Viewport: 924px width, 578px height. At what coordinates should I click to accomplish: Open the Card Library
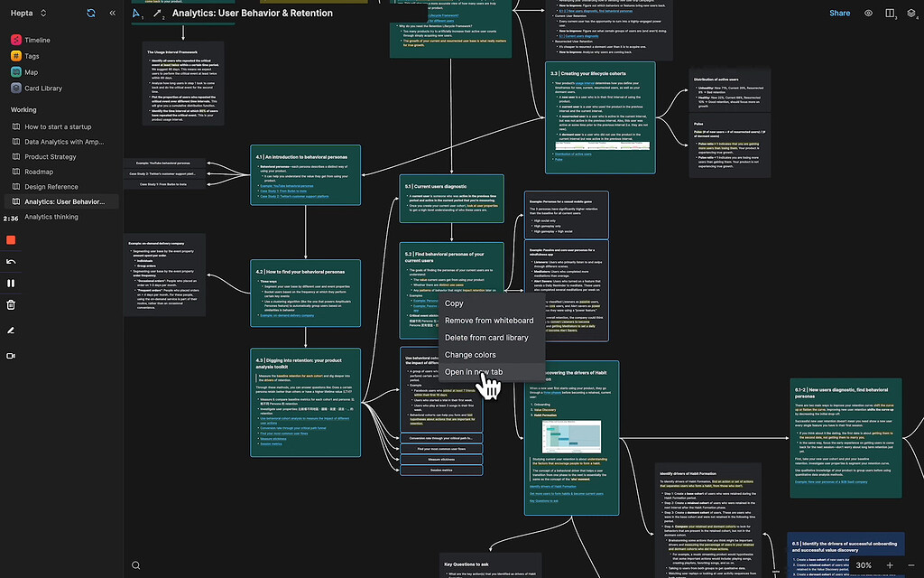pos(42,88)
